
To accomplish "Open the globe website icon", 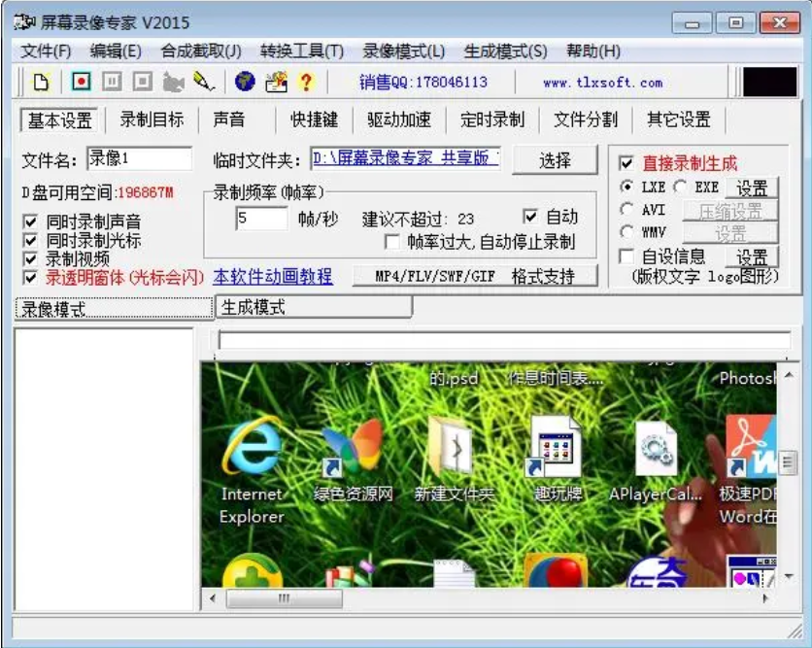I will [x=245, y=82].
